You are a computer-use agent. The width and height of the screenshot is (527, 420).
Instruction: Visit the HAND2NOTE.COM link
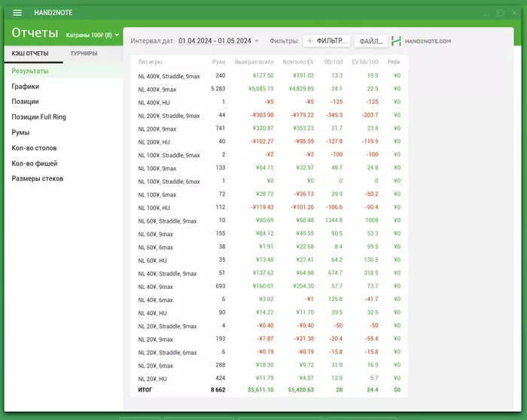coord(428,41)
